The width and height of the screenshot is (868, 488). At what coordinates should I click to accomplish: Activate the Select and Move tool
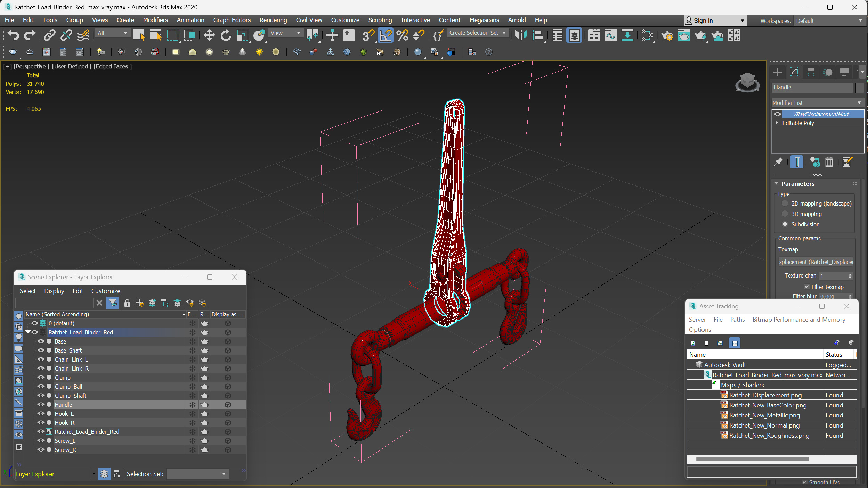(x=209, y=35)
